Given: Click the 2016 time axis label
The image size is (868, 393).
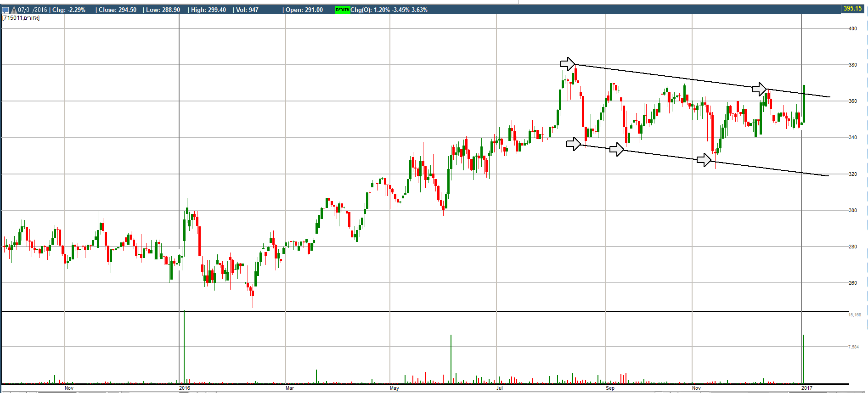Looking at the screenshot, I should [x=185, y=388].
